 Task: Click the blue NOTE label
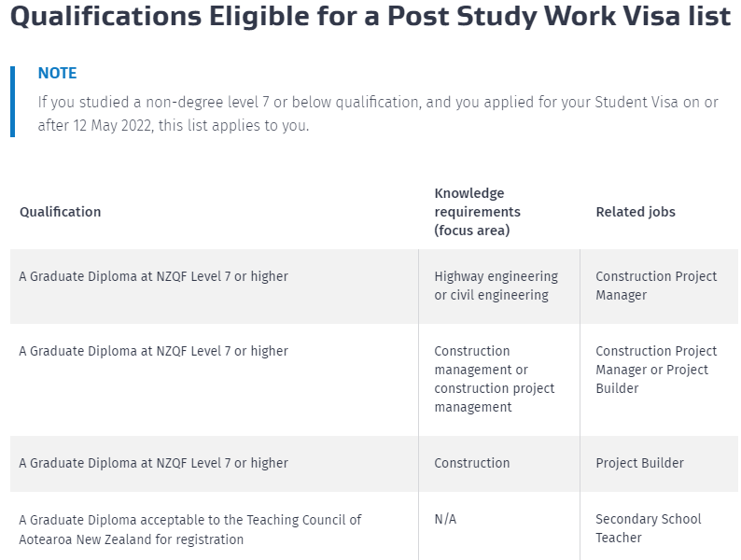(x=57, y=74)
